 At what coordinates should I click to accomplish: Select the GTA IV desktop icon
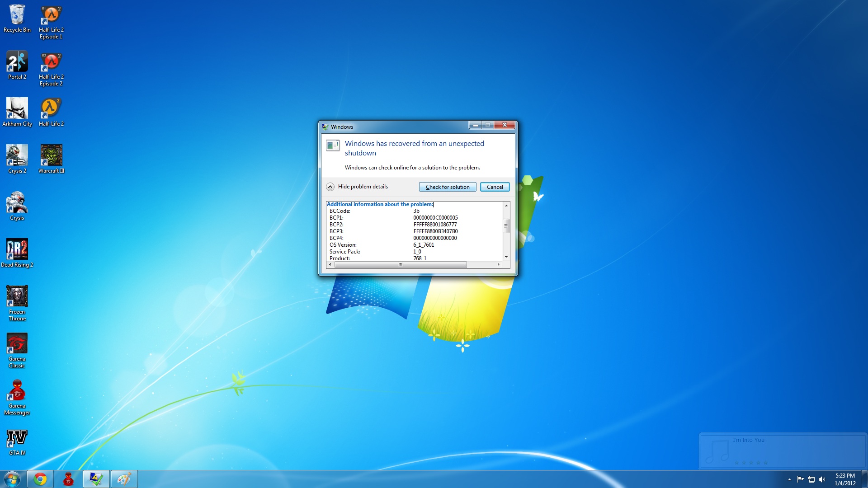tap(17, 443)
